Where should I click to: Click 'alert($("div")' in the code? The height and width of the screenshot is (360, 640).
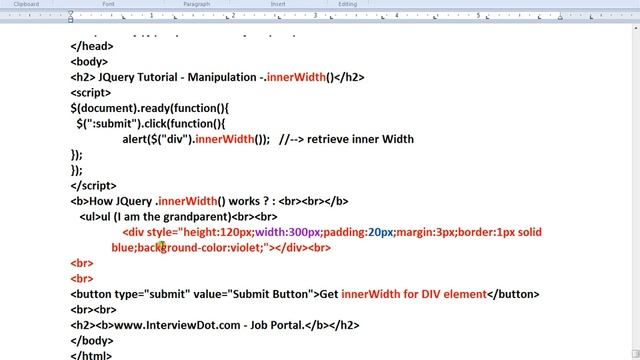[x=157, y=139]
